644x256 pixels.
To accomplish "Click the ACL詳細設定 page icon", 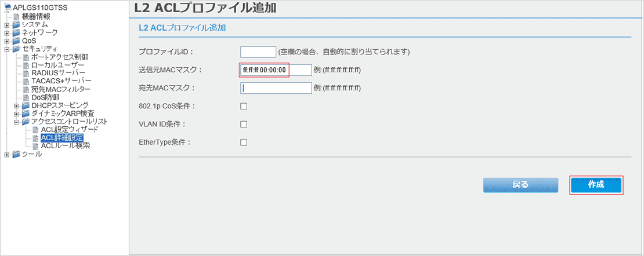I will tap(36, 137).
